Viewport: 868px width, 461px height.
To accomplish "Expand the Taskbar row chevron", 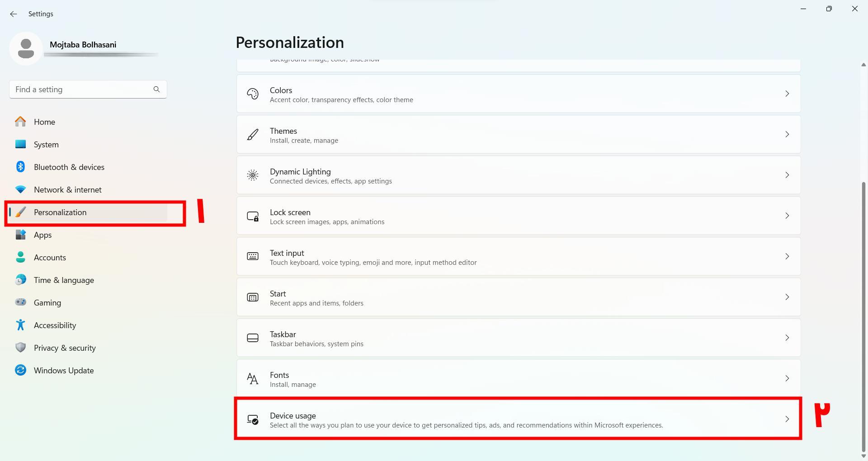I will pyautogui.click(x=787, y=338).
